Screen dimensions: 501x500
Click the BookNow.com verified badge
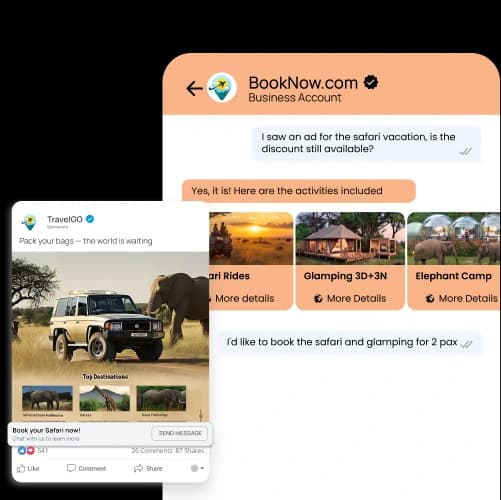click(371, 82)
